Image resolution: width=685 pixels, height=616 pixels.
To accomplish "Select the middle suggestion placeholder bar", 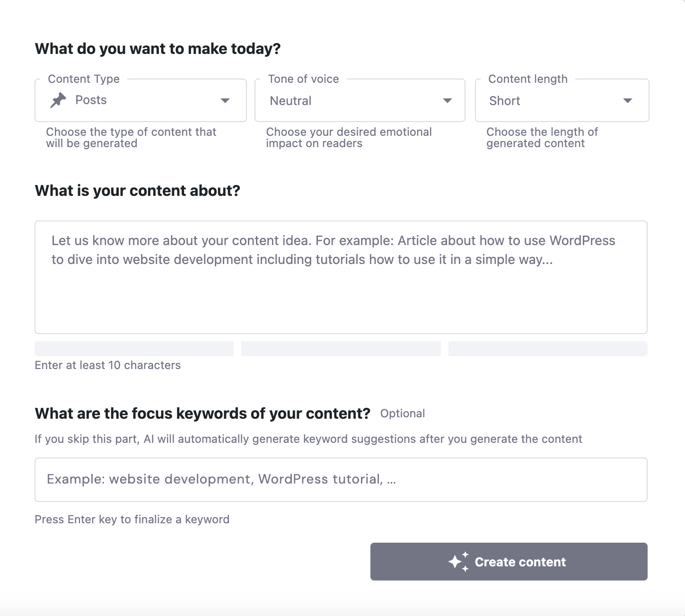I will (x=341, y=348).
